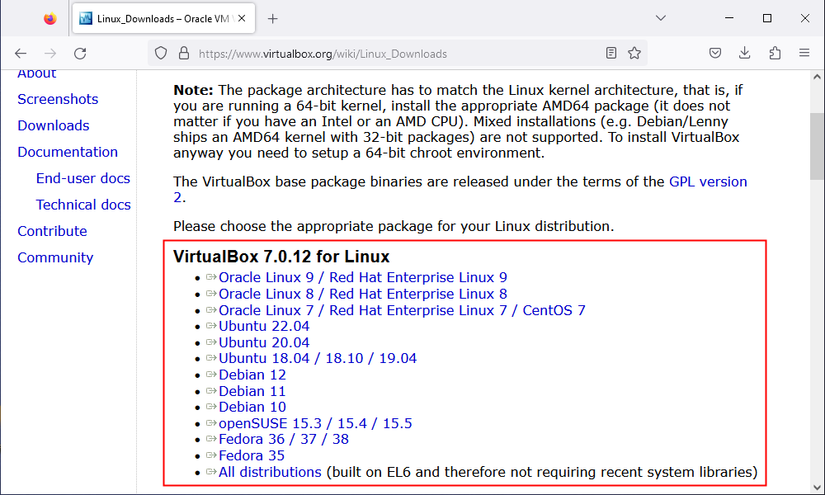Bookmark this page with star icon
The height and width of the screenshot is (495, 825).
(634, 53)
